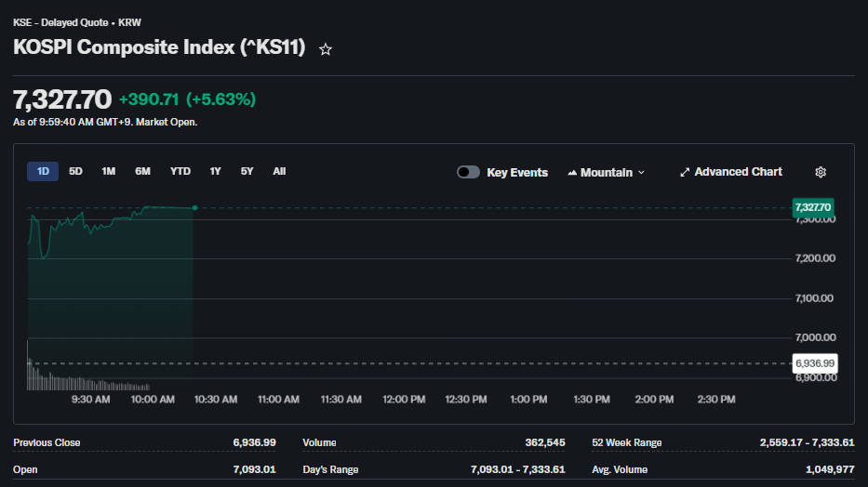Click the 7,100.00 price axis label

814,298
